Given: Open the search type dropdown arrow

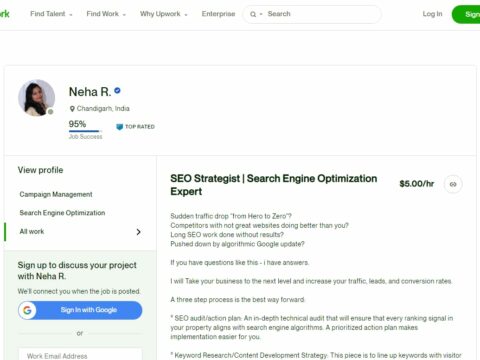Looking at the screenshot, I should tap(261, 14).
